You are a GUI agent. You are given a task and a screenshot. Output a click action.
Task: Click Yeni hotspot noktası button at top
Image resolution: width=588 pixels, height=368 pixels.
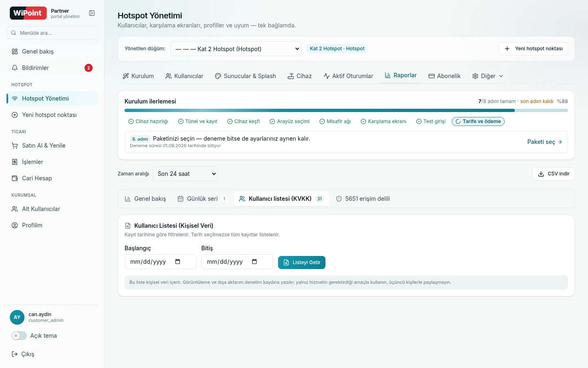point(533,49)
